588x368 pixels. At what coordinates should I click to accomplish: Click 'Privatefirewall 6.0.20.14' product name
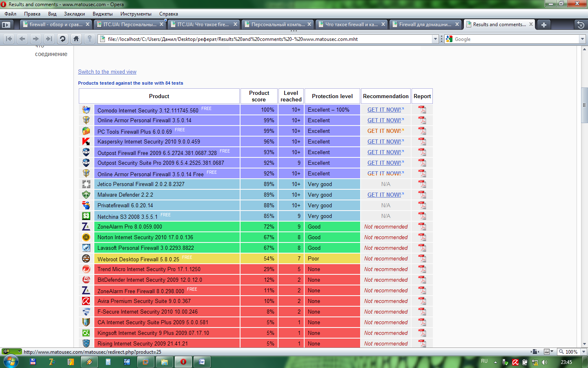click(125, 205)
